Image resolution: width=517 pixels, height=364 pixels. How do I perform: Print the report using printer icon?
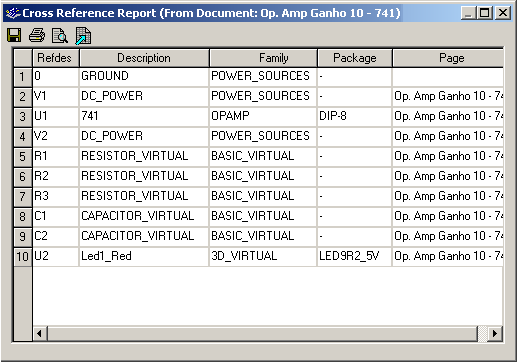coord(37,35)
